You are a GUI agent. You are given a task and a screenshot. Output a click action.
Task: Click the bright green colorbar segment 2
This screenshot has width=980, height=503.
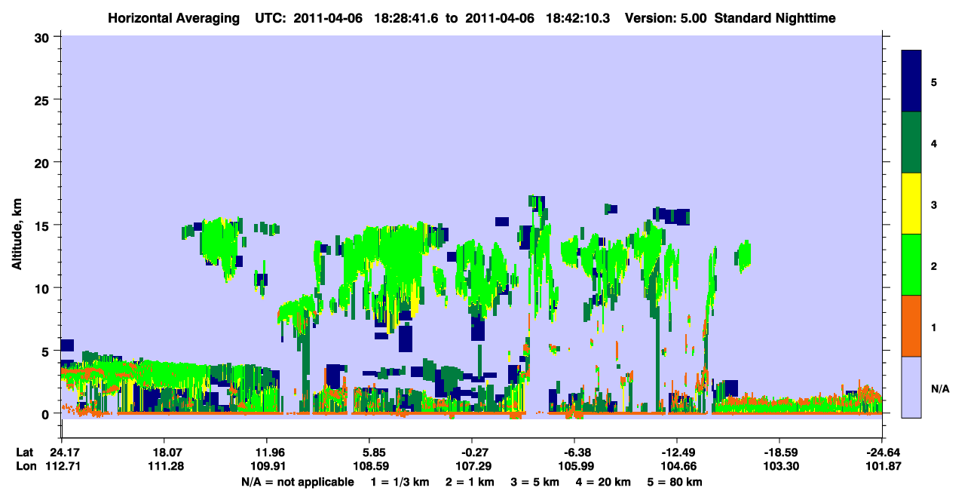point(911,265)
